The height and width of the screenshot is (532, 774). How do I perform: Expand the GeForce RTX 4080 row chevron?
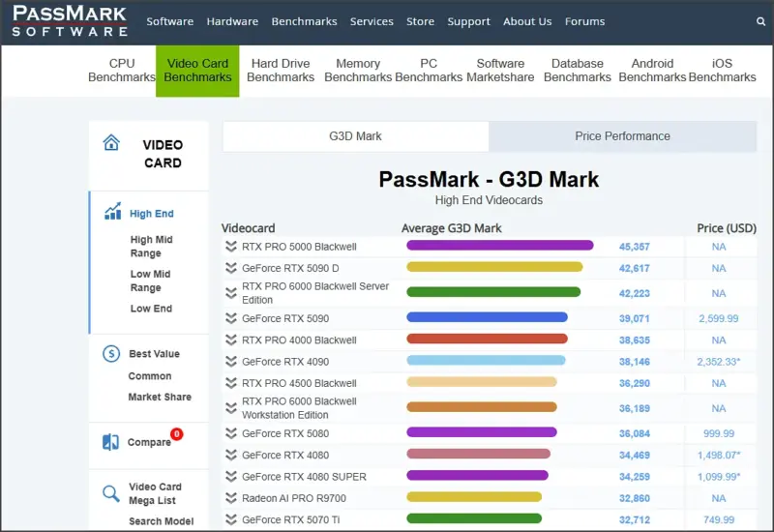click(231, 455)
